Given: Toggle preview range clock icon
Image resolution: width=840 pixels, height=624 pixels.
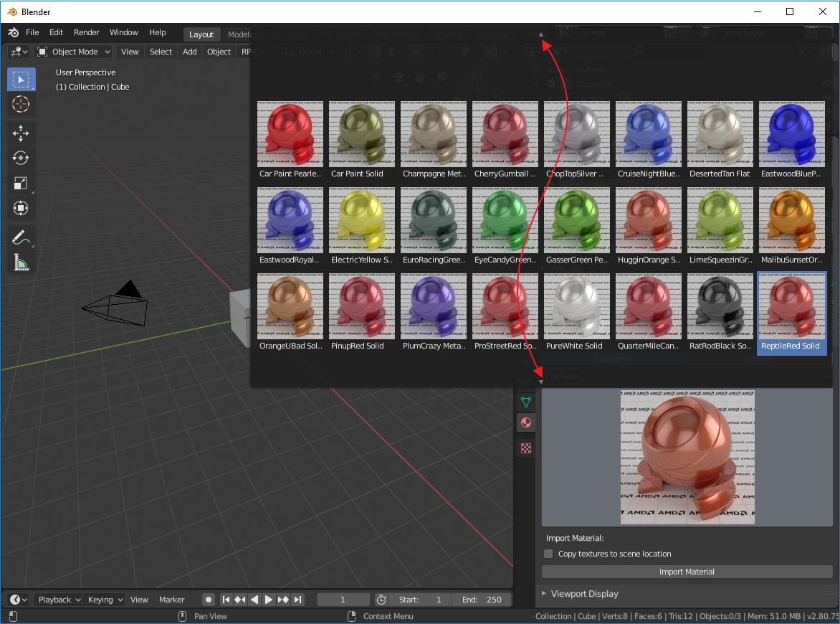Looking at the screenshot, I should coord(381,600).
